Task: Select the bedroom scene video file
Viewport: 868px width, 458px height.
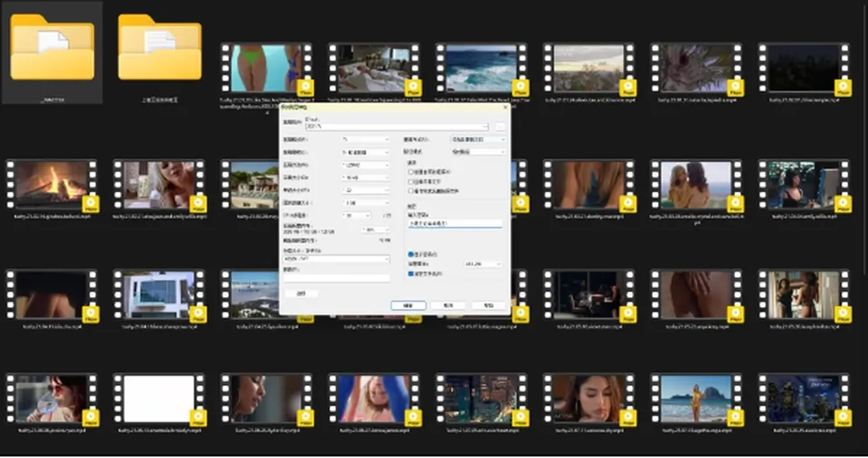Action: (x=373, y=69)
